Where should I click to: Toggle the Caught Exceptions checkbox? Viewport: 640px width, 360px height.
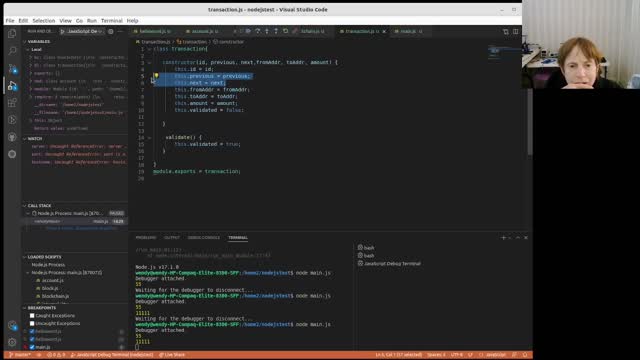(32, 316)
